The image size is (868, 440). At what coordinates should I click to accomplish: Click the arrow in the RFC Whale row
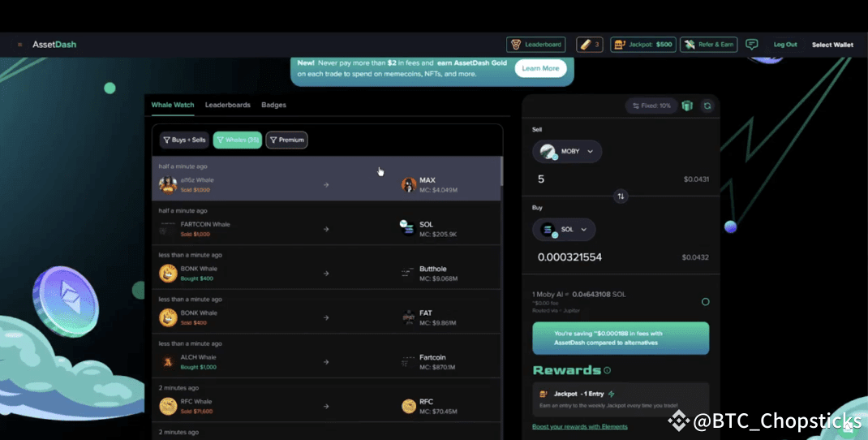pyautogui.click(x=326, y=406)
